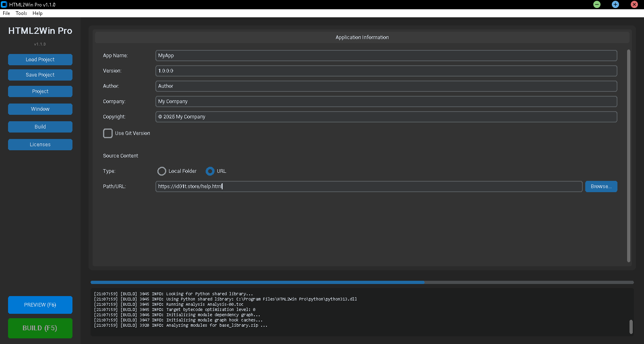The height and width of the screenshot is (344, 644).
Task: Open the Tools menu
Action: coord(21,13)
